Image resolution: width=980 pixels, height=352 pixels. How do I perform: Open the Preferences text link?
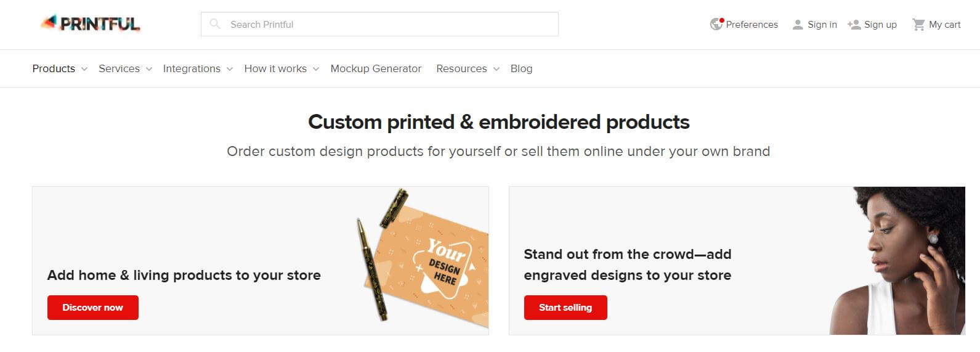click(x=751, y=25)
